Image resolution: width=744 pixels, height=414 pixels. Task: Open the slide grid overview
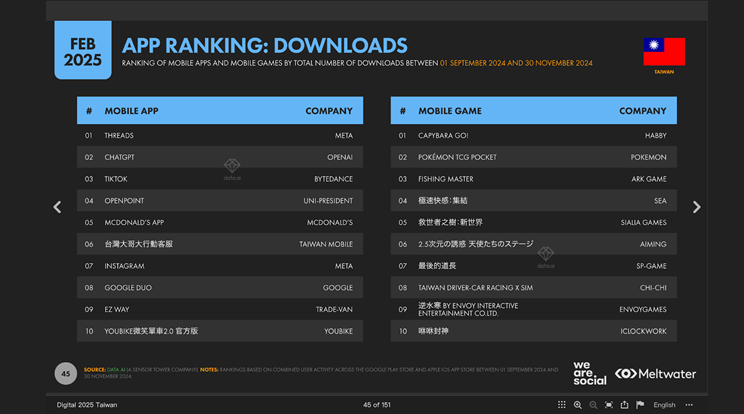561,405
